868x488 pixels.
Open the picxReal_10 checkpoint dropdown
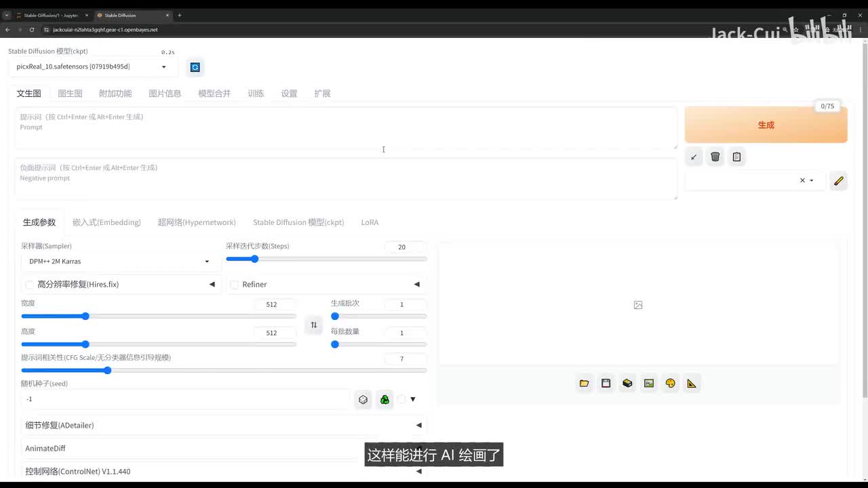click(92, 66)
